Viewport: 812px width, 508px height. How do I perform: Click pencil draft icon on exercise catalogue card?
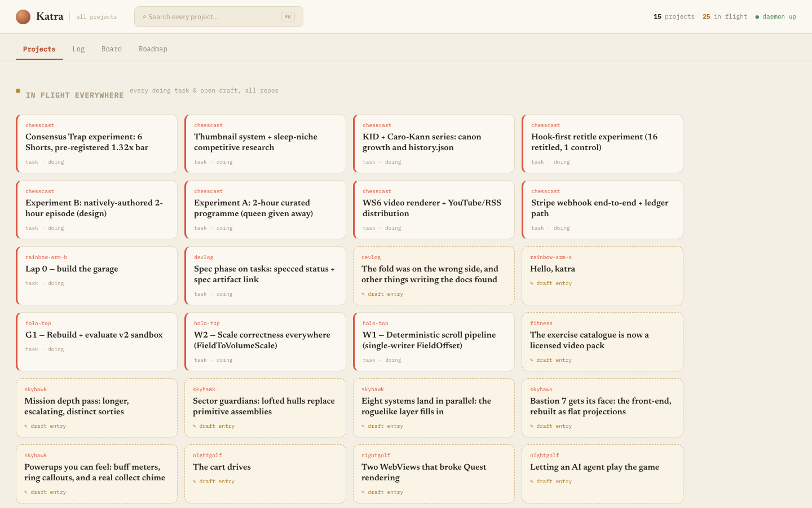coord(532,360)
